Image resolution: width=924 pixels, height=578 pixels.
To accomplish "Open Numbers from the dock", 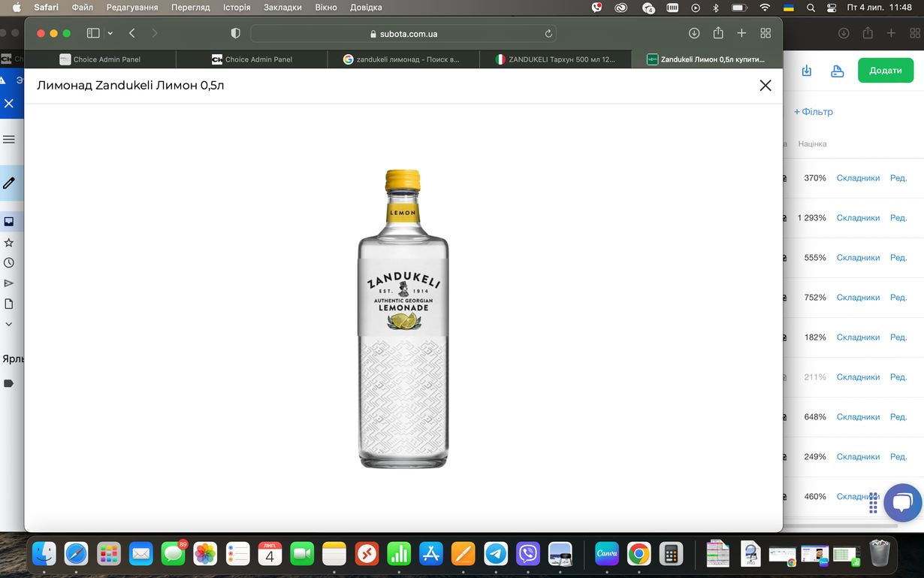I will tap(399, 554).
